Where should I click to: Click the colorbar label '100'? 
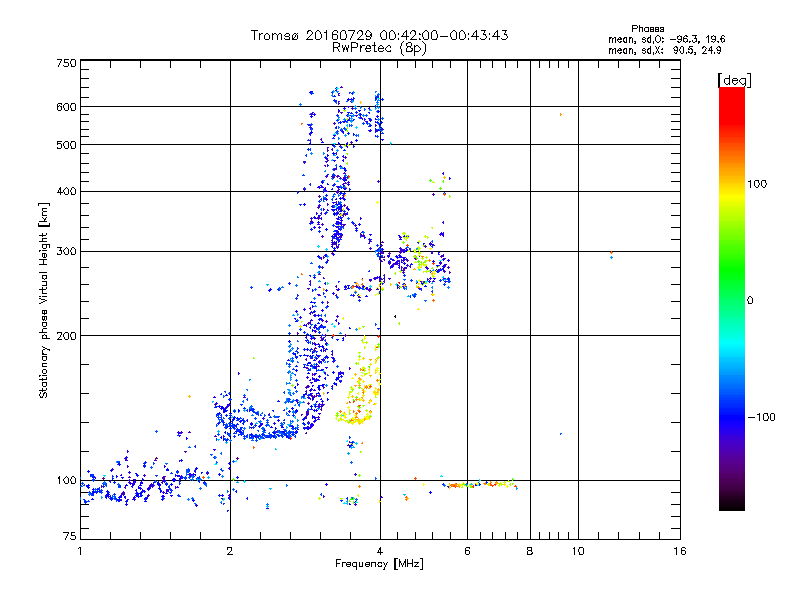[x=757, y=184]
